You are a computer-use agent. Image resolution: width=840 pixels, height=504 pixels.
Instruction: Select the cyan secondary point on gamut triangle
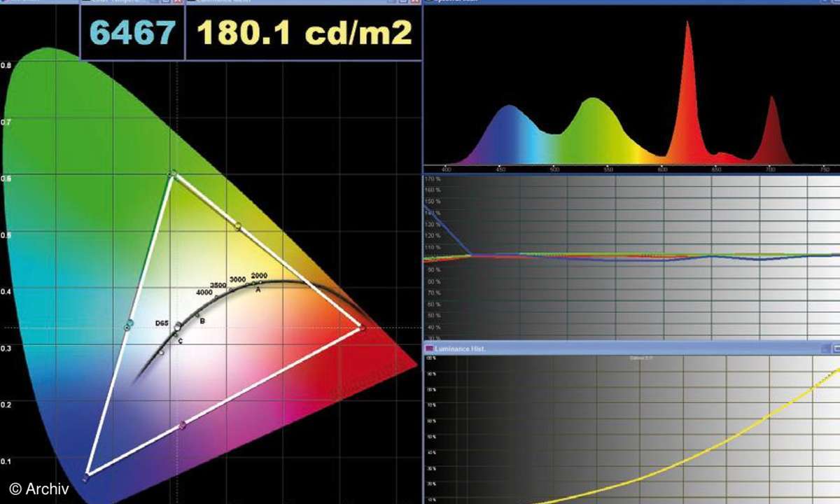(x=129, y=324)
